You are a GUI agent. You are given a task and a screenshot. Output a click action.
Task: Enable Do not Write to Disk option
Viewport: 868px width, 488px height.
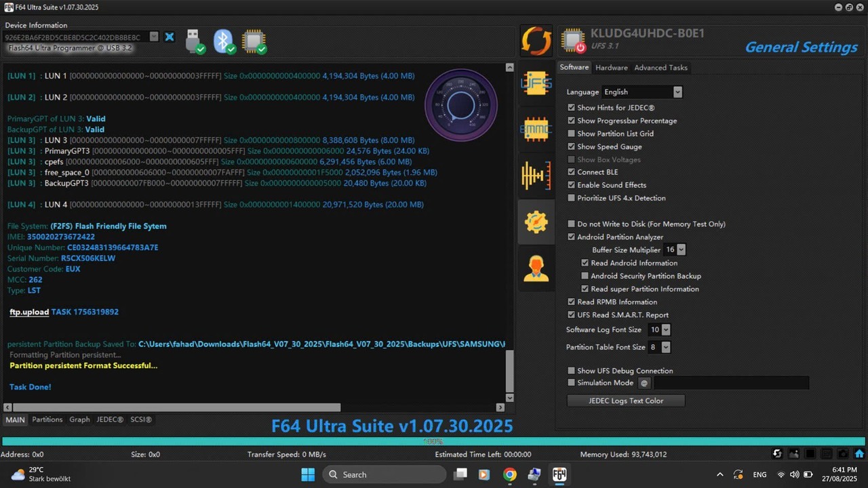pyautogui.click(x=572, y=224)
